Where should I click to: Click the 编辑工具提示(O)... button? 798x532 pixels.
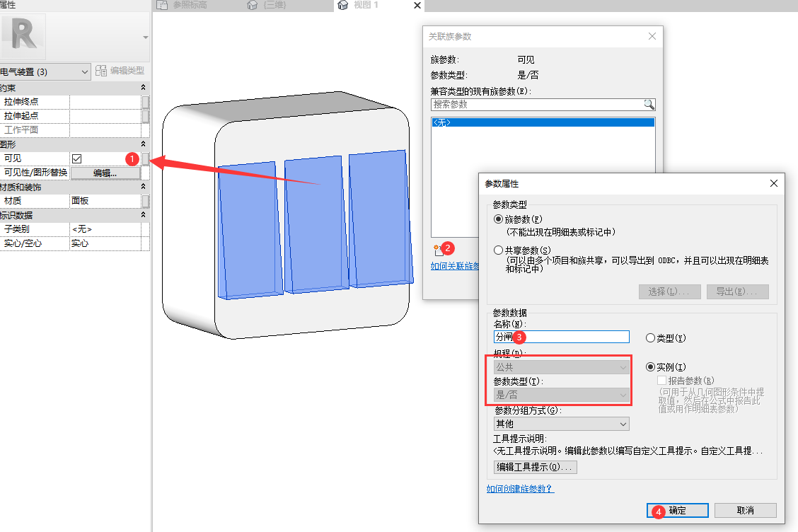point(535,467)
